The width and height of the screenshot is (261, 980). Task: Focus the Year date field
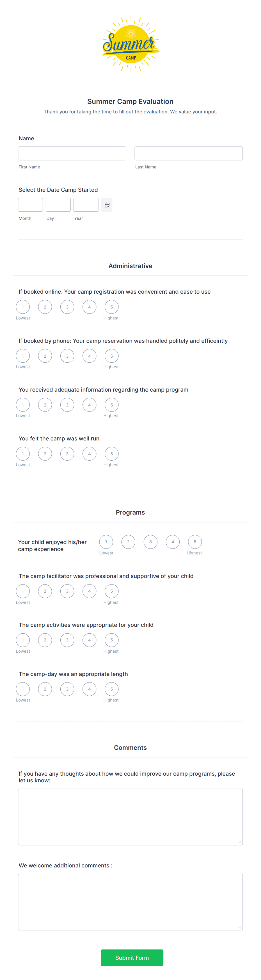[86, 205]
